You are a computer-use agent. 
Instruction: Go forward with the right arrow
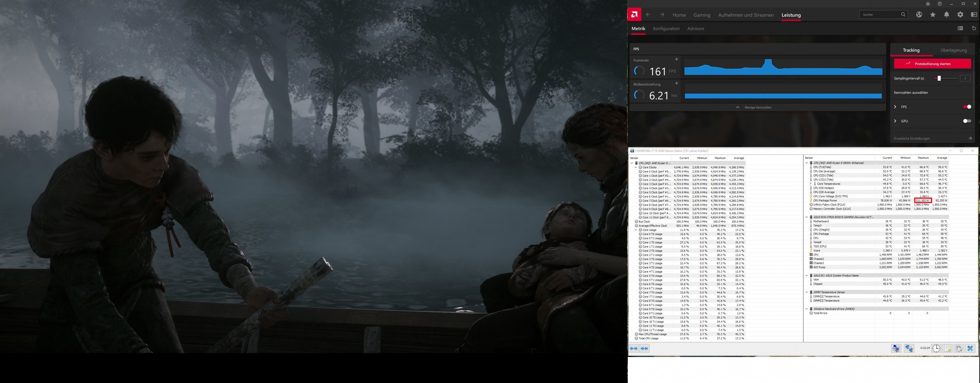click(x=662, y=15)
